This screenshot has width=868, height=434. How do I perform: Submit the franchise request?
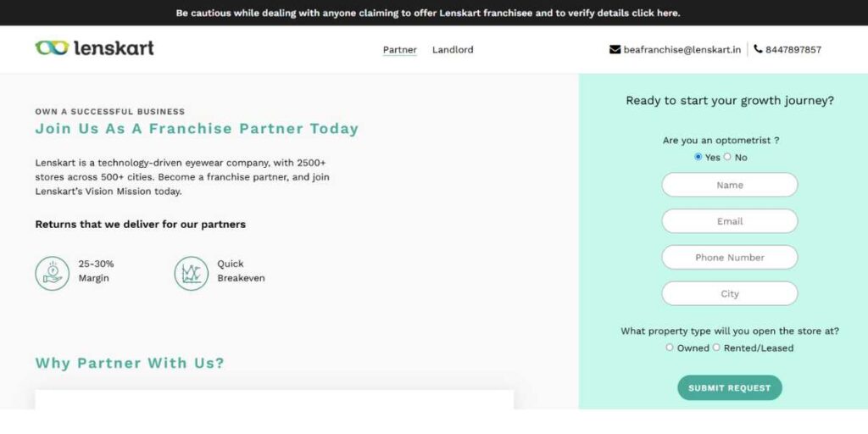730,388
